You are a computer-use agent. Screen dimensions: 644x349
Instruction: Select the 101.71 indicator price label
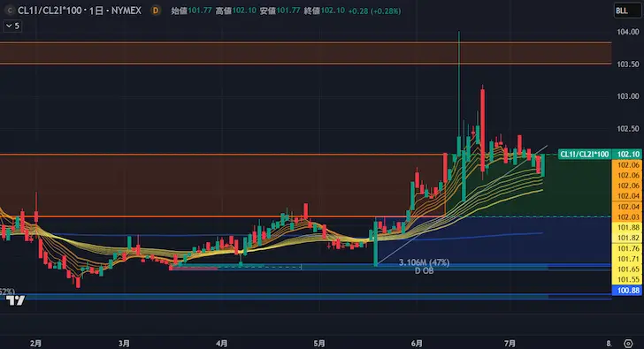point(628,259)
